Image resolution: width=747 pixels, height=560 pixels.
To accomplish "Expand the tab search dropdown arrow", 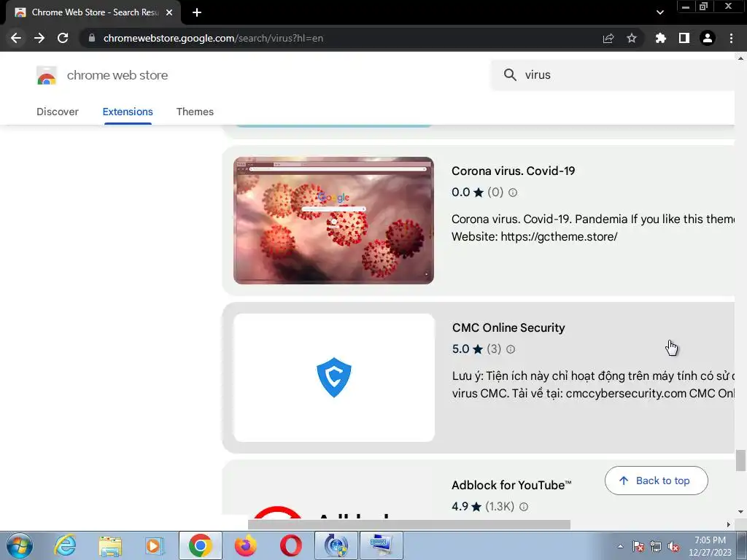I will (x=659, y=12).
